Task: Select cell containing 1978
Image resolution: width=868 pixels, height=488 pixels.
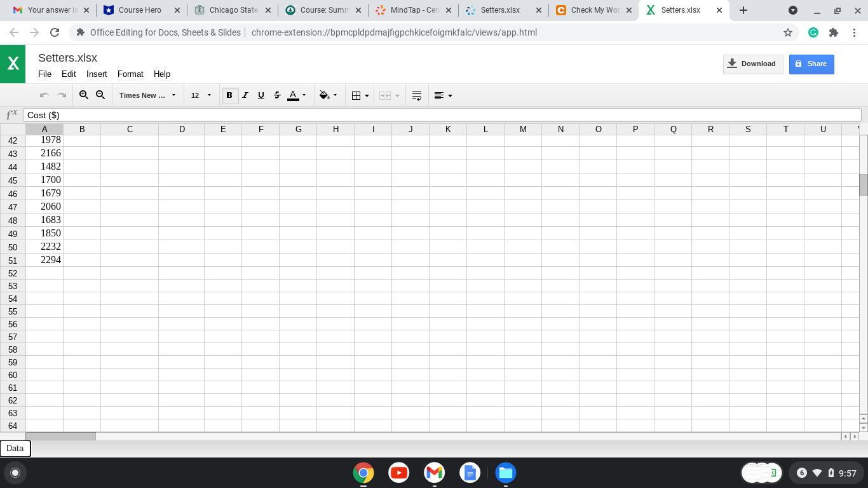Action: point(44,140)
